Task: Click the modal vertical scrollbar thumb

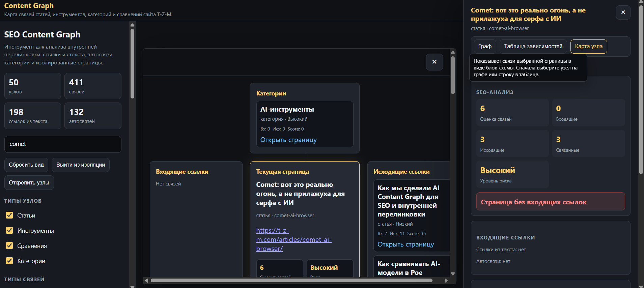Action: pyautogui.click(x=453, y=75)
